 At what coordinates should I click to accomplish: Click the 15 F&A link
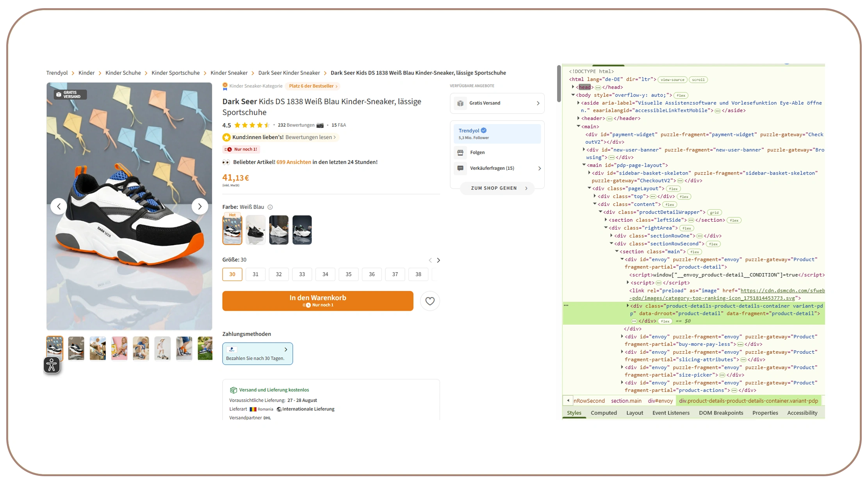coord(339,125)
